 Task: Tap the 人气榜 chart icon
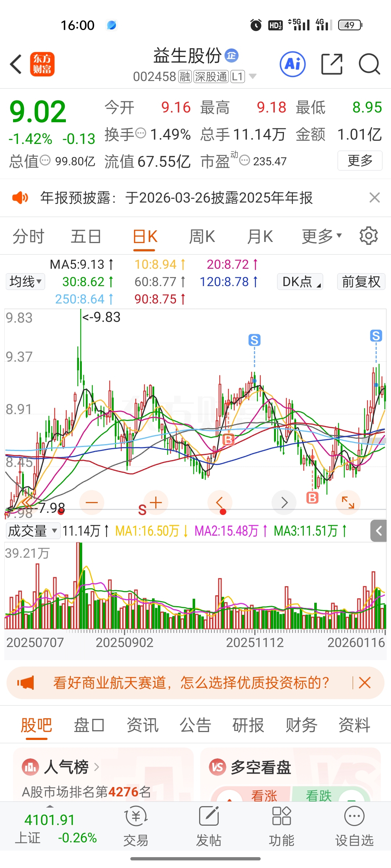(30, 767)
